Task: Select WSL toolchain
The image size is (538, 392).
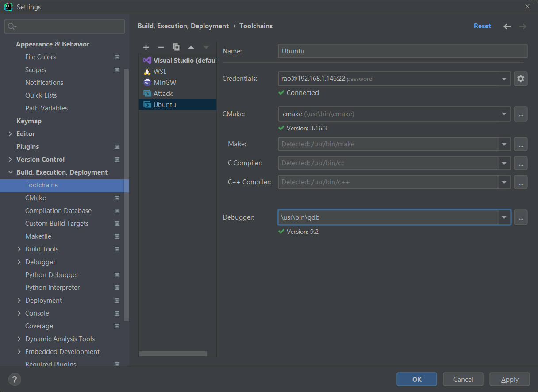Action: [x=178, y=71]
